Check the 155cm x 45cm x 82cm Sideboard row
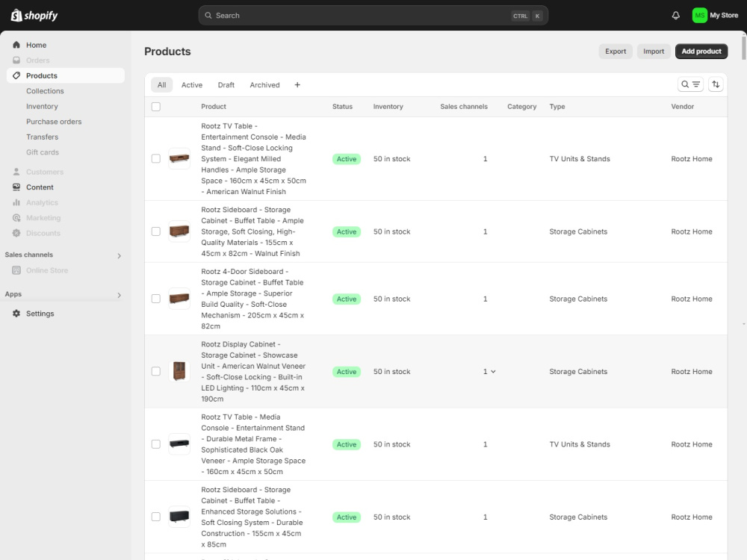 156,231
